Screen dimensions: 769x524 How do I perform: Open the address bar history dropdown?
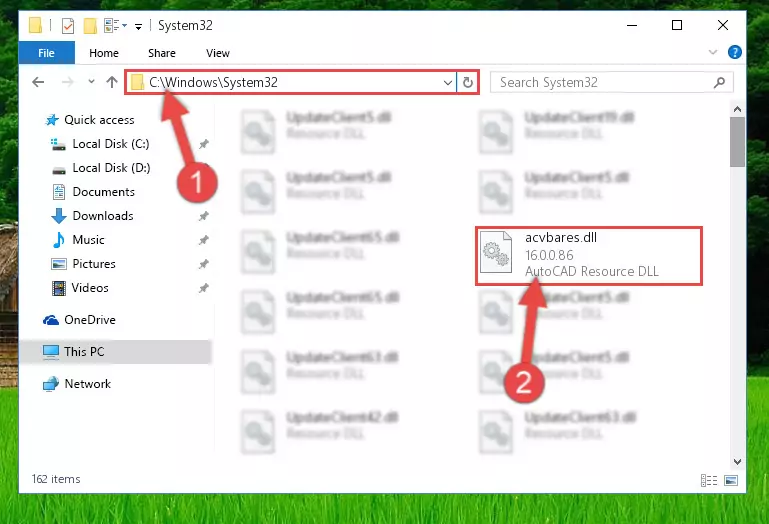coord(447,82)
